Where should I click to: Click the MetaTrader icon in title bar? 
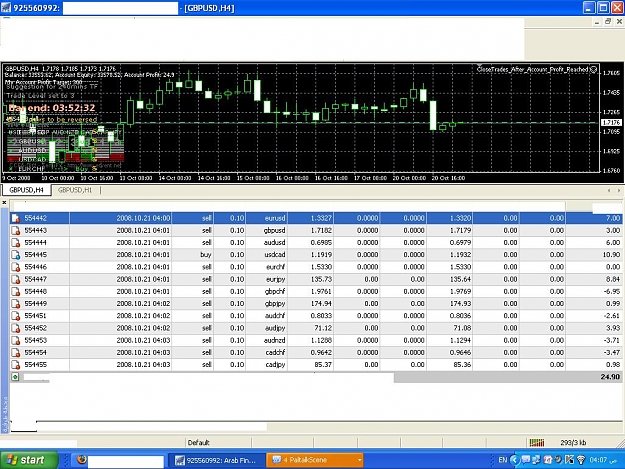[6, 8]
